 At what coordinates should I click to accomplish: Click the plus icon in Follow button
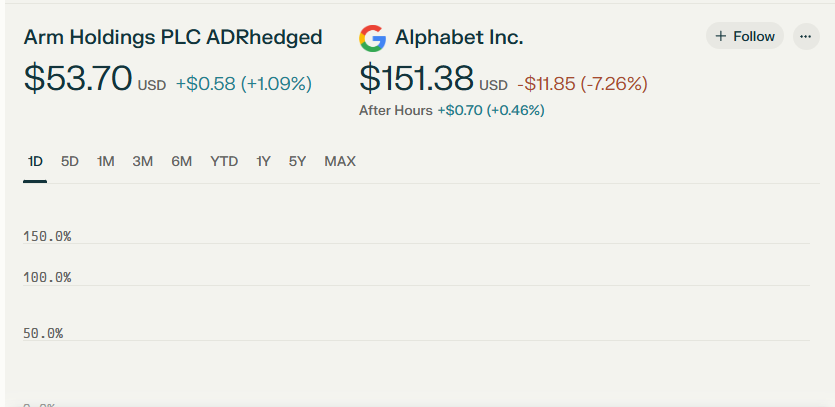coord(721,36)
